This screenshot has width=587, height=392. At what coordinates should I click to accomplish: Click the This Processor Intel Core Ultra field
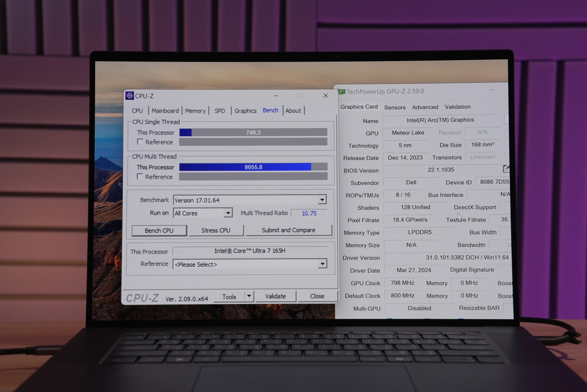pyautogui.click(x=250, y=251)
